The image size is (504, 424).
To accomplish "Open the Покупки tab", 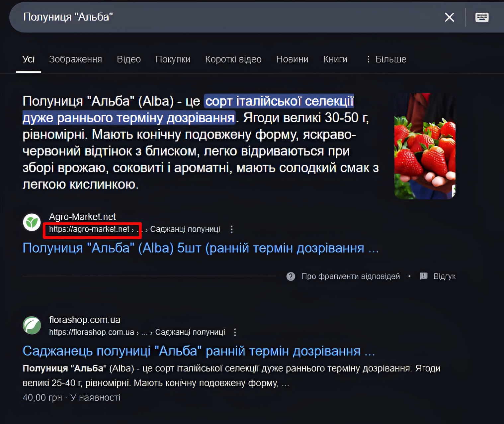I will (173, 59).
